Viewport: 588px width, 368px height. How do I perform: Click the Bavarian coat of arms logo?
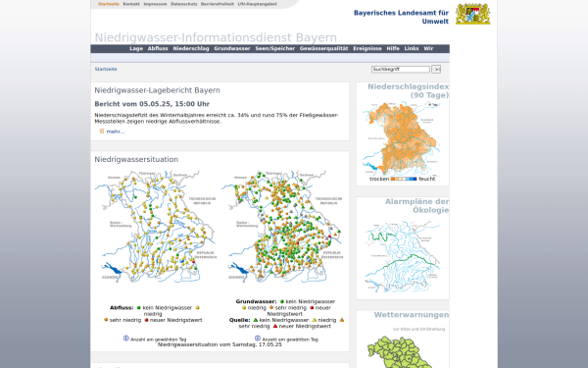click(x=472, y=14)
